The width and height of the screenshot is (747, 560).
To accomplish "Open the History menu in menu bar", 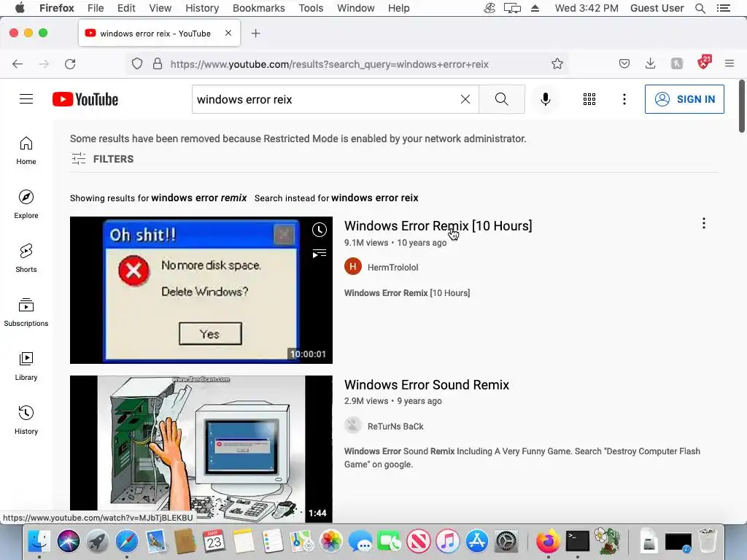I will click(202, 8).
